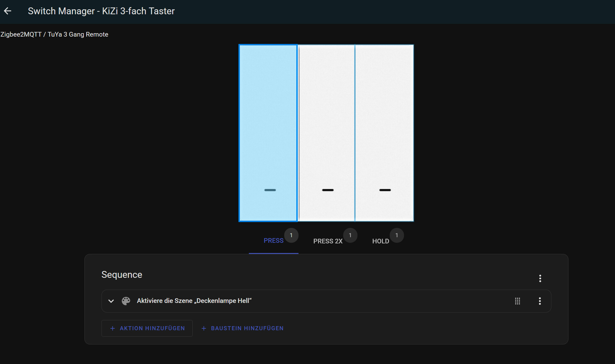The height and width of the screenshot is (364, 615).
Task: Click AKTION HINZUFÜGEN button
Action: [x=147, y=328]
